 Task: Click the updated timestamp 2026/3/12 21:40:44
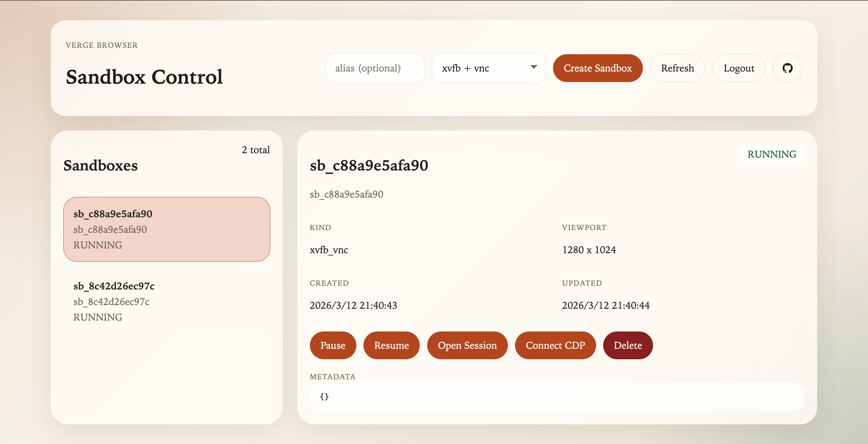click(606, 305)
